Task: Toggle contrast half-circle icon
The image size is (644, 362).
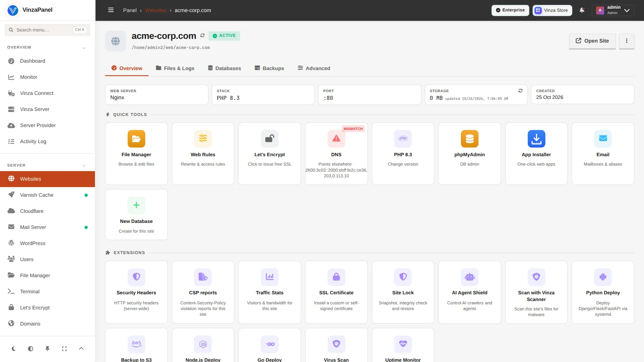Action: [31, 349]
